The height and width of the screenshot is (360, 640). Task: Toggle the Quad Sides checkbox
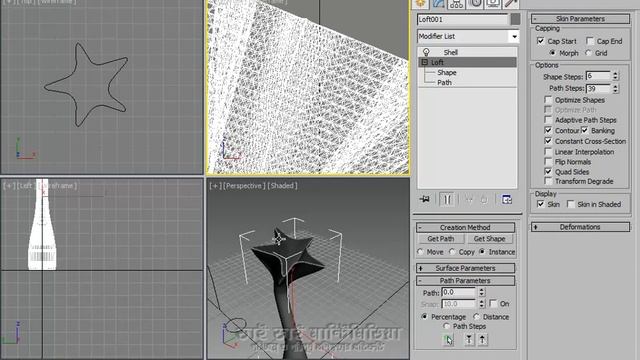point(548,171)
